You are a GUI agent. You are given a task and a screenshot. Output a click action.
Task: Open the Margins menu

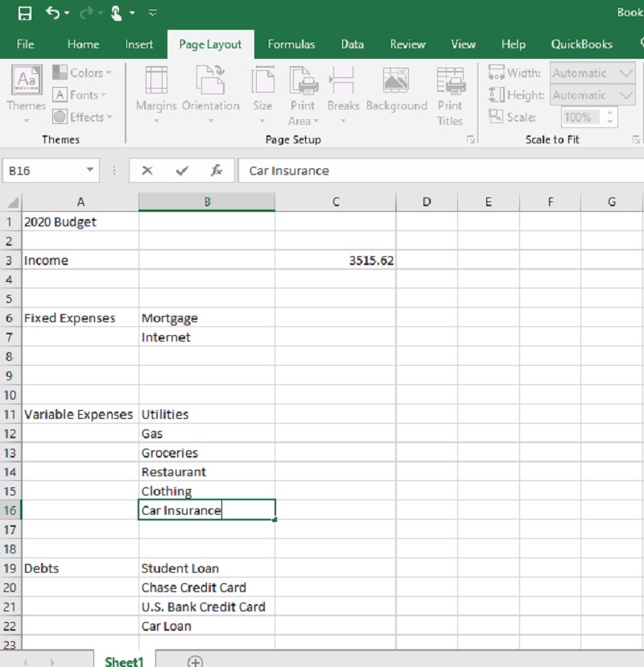(156, 94)
